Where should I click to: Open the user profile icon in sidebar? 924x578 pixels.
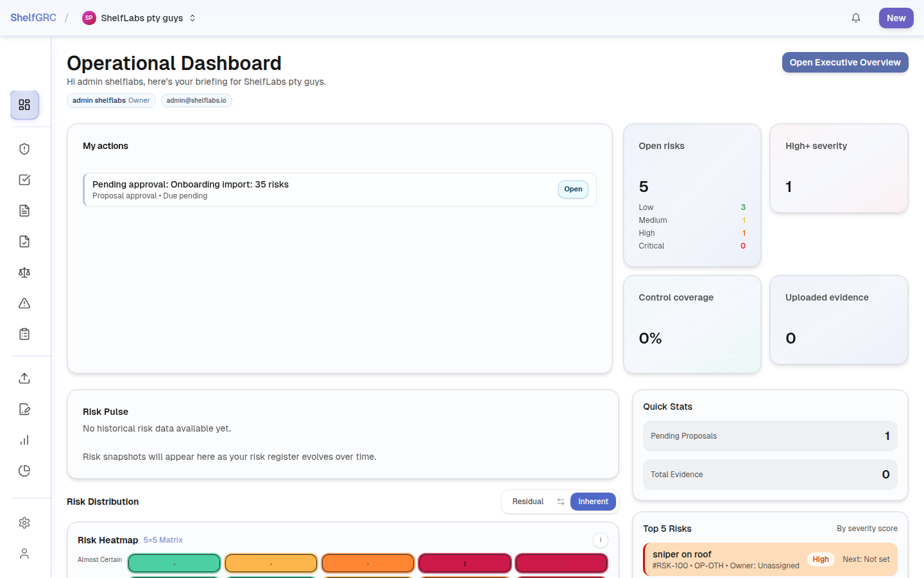coord(24,554)
